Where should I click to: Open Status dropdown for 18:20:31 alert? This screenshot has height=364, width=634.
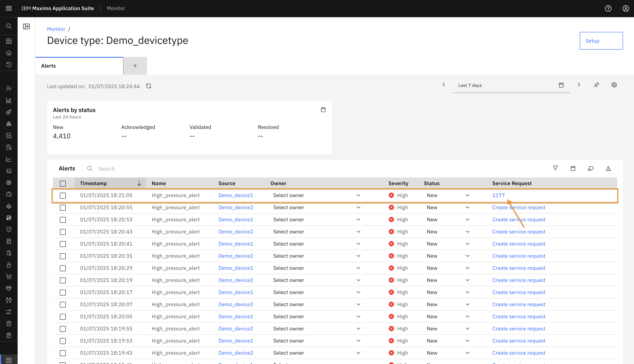448,256
